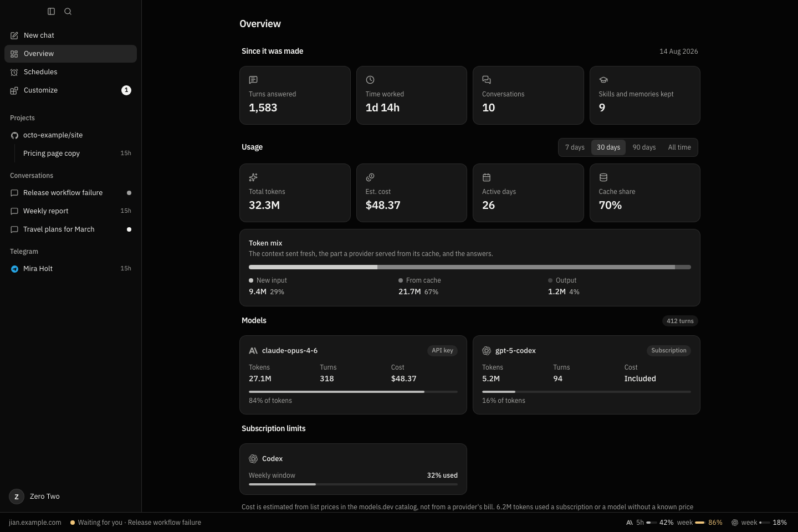798x532 pixels.
Task: Click the claude-opus-4-6 tokens share bar
Action: coord(353,392)
